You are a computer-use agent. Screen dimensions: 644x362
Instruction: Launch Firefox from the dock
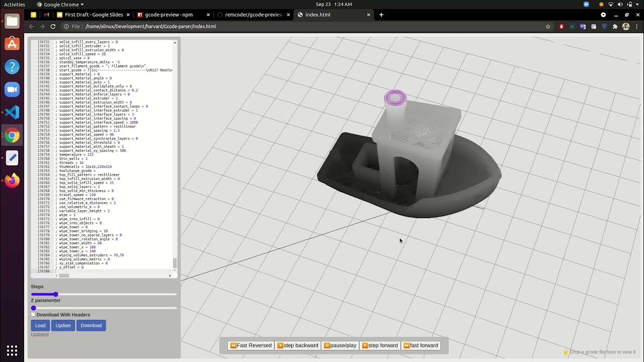point(12,180)
